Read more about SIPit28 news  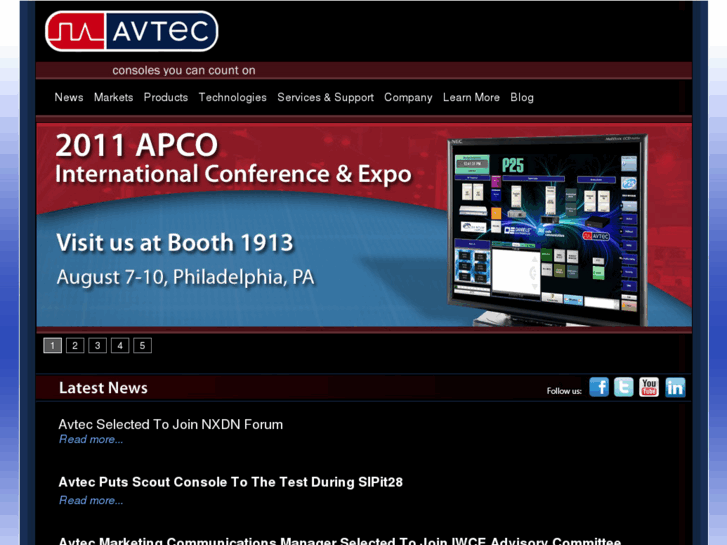pos(91,500)
